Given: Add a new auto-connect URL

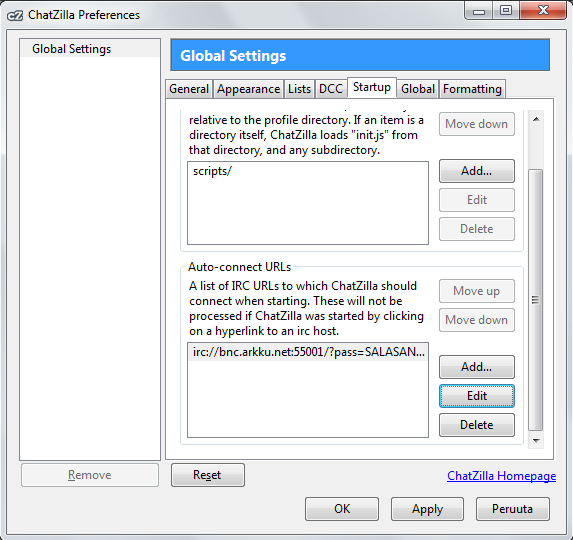Looking at the screenshot, I should click(477, 367).
